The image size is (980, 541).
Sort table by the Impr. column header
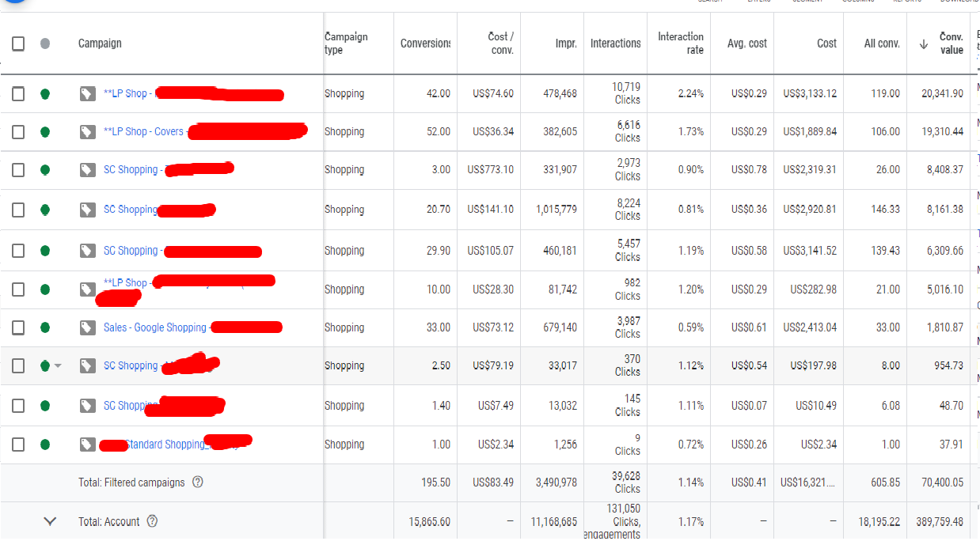[565, 44]
